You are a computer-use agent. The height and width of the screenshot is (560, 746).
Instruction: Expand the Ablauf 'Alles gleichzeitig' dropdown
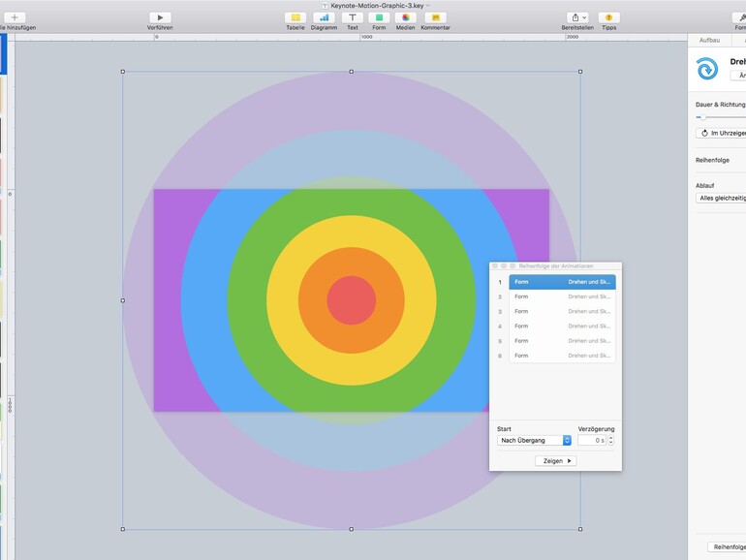[721, 198]
